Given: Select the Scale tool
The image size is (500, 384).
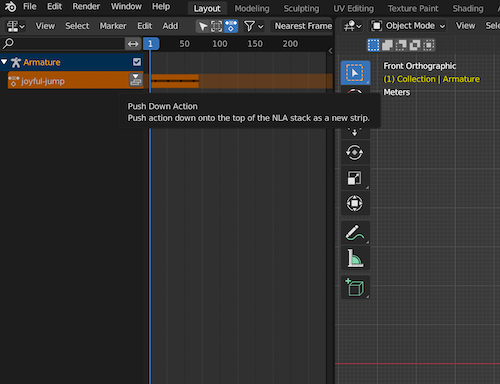Looking at the screenshot, I should [355, 178].
